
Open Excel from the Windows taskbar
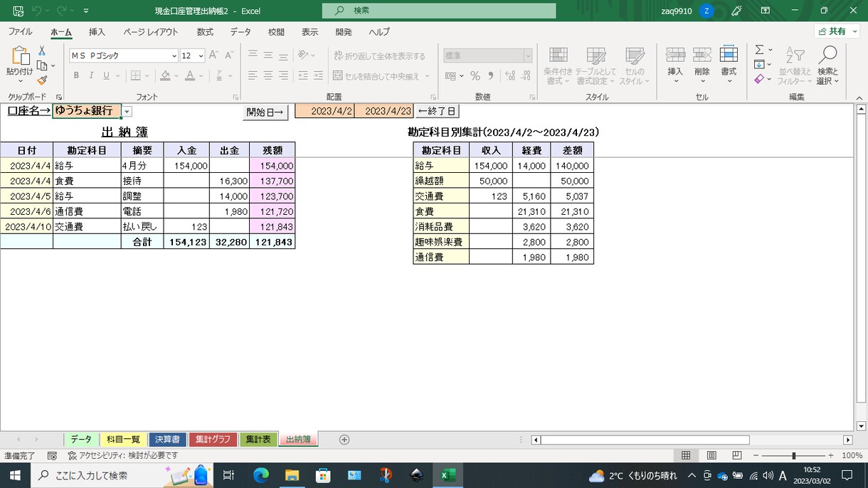448,475
